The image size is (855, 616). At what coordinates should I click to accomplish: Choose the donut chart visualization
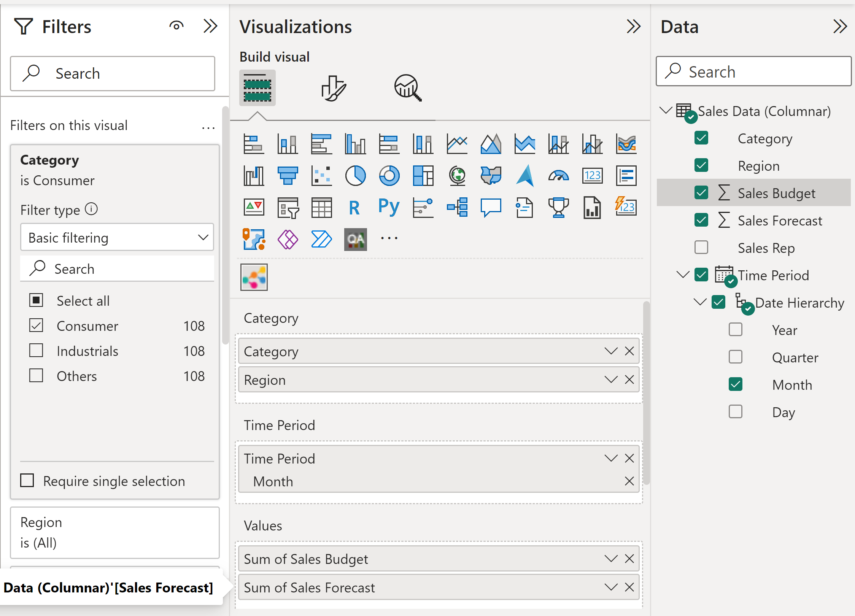pos(389,176)
